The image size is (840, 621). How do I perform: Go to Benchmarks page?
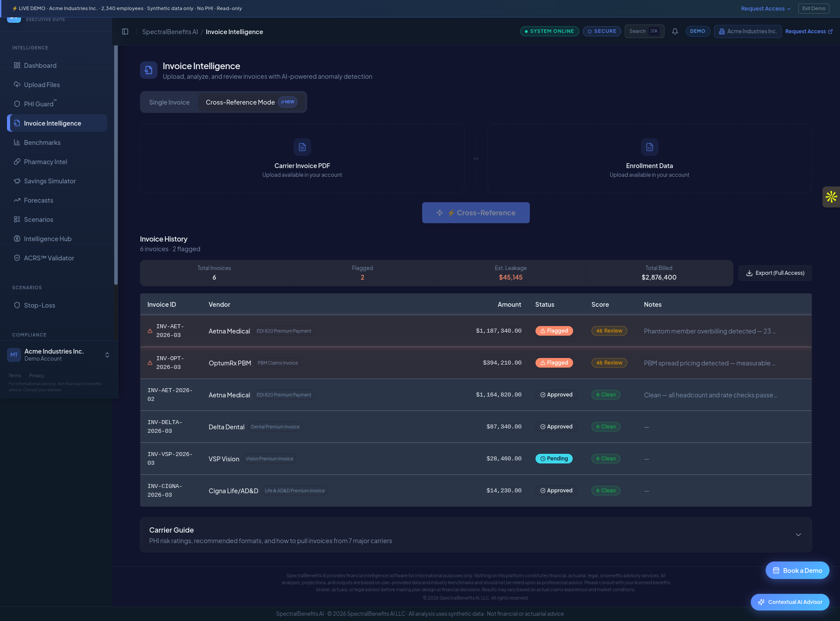coord(57,142)
